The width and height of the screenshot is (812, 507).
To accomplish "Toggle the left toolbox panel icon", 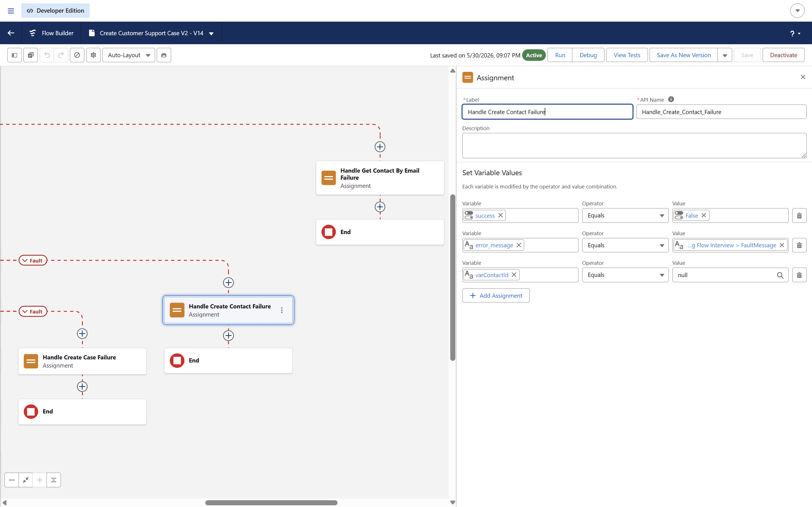I will pos(14,55).
